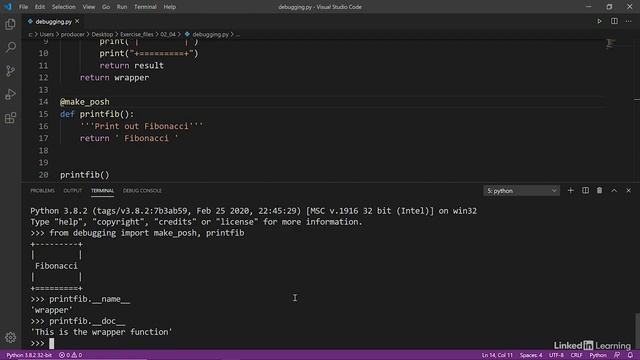This screenshot has height=360, width=640.
Task: Switch to the Output panel tab
Action: [73, 191]
